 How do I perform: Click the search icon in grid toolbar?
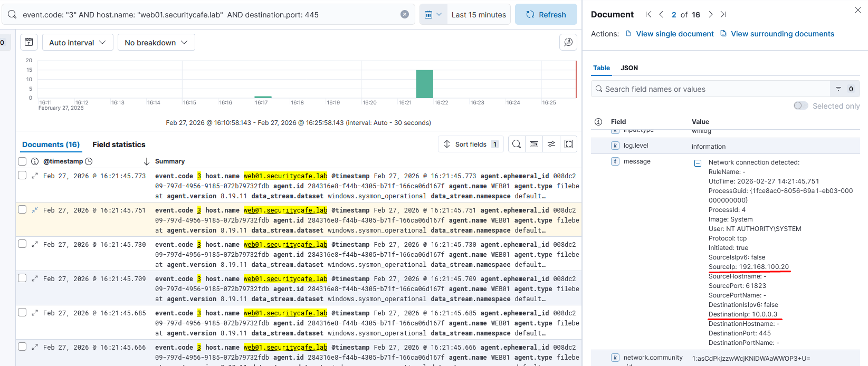[517, 144]
